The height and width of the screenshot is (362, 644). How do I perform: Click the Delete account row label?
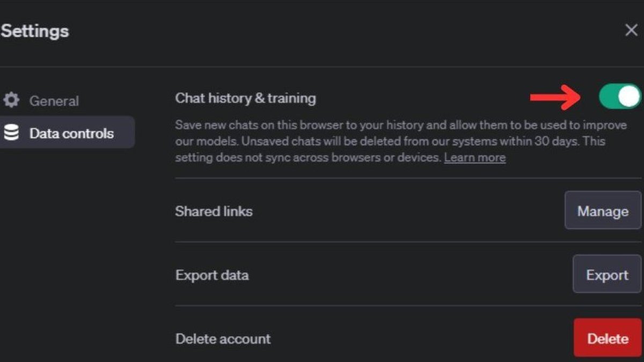[223, 339]
